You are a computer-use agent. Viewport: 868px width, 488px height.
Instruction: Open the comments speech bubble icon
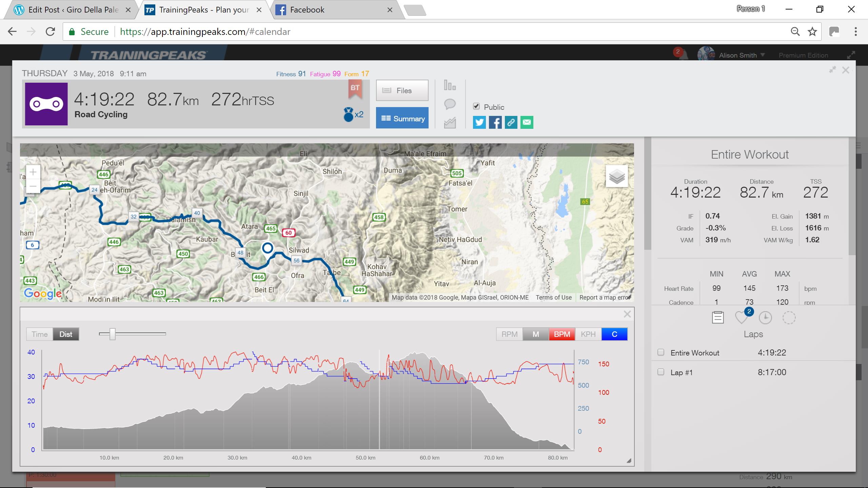[x=450, y=104]
